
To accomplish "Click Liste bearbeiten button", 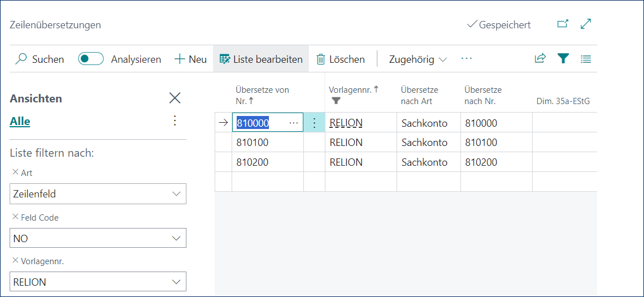I will tap(261, 59).
